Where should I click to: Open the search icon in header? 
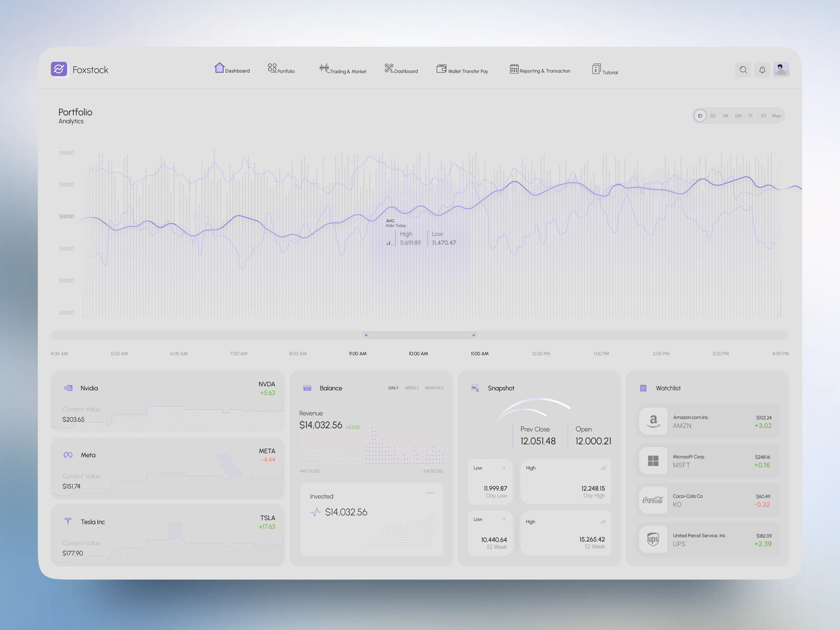click(743, 70)
